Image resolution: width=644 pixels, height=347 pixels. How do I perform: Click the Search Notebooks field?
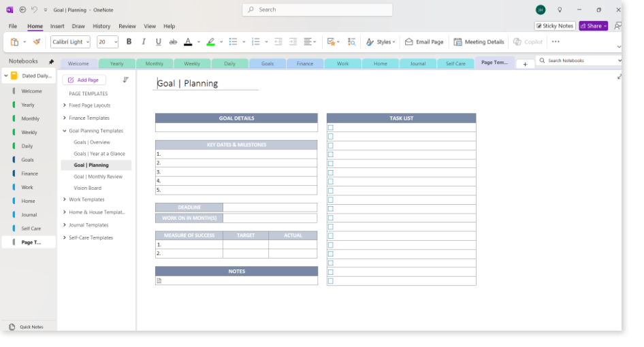click(x=579, y=61)
